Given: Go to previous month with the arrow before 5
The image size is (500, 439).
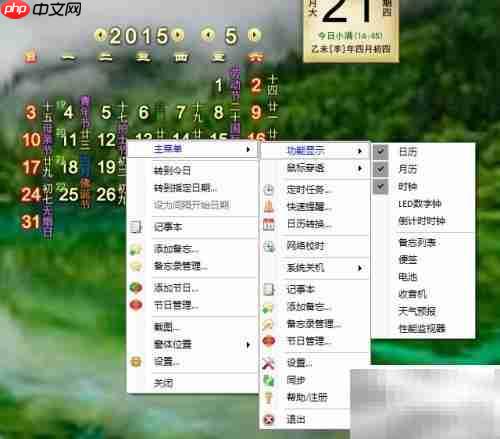Looking at the screenshot, I should coord(208,34).
